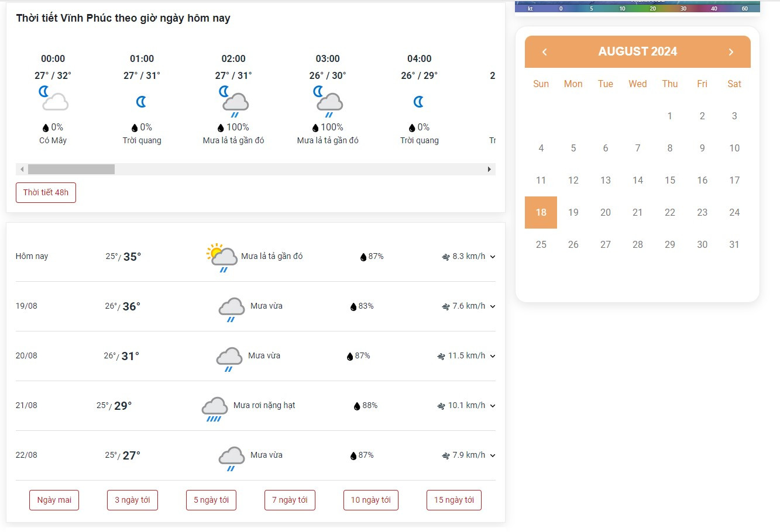Select highlighted date 18 in calendar

pyautogui.click(x=541, y=212)
